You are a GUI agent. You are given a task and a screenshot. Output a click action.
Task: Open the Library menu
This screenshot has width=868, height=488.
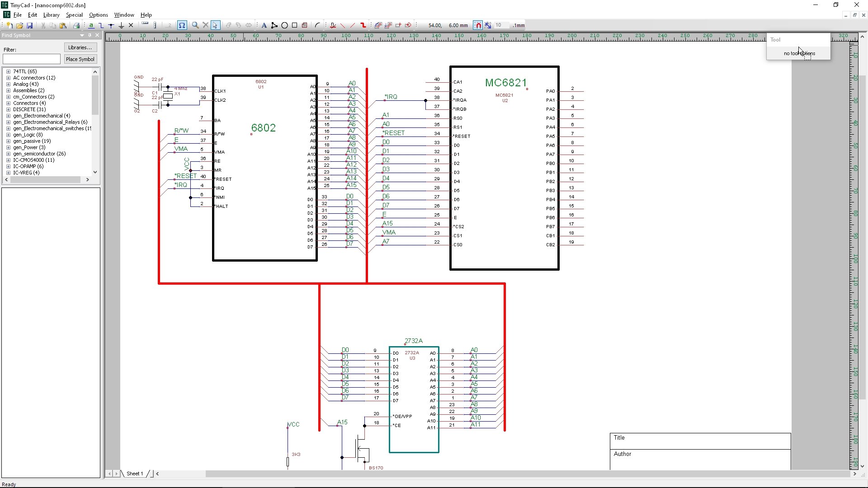(x=51, y=15)
